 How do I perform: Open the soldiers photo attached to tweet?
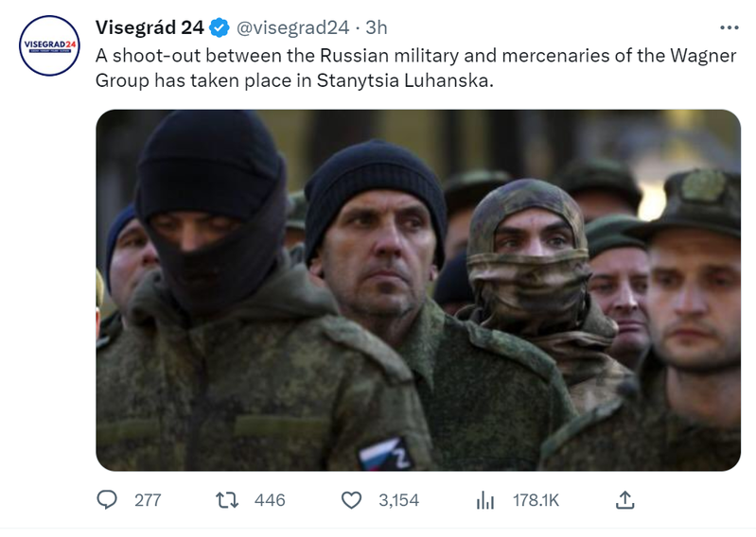tap(418, 290)
